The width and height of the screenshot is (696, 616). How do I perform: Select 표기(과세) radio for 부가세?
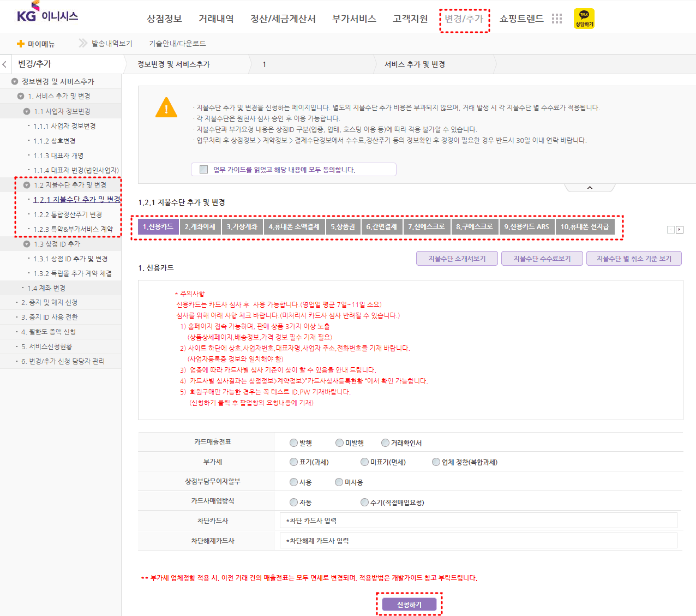[x=293, y=462]
